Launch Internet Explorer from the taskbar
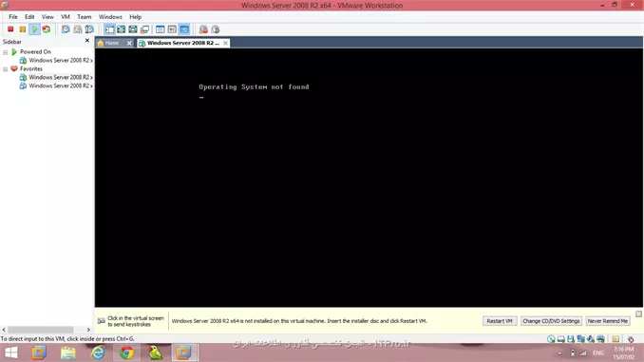644x362 pixels. (x=98, y=352)
